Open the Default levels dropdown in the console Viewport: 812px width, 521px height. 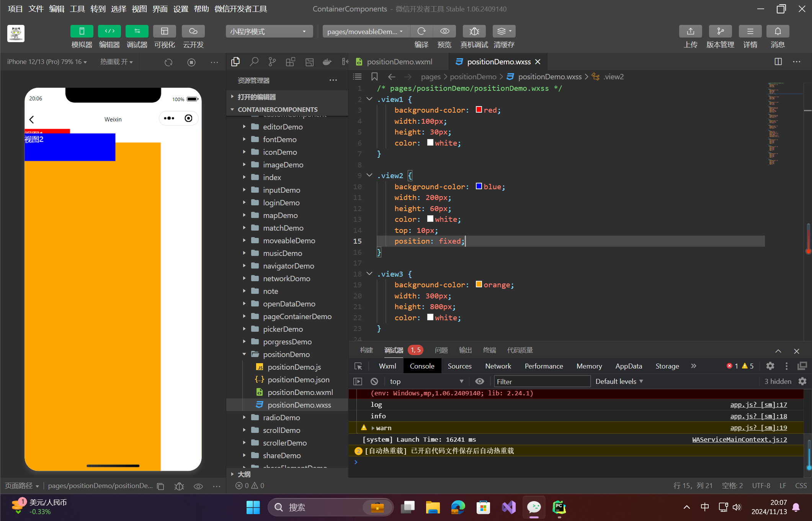click(x=619, y=382)
